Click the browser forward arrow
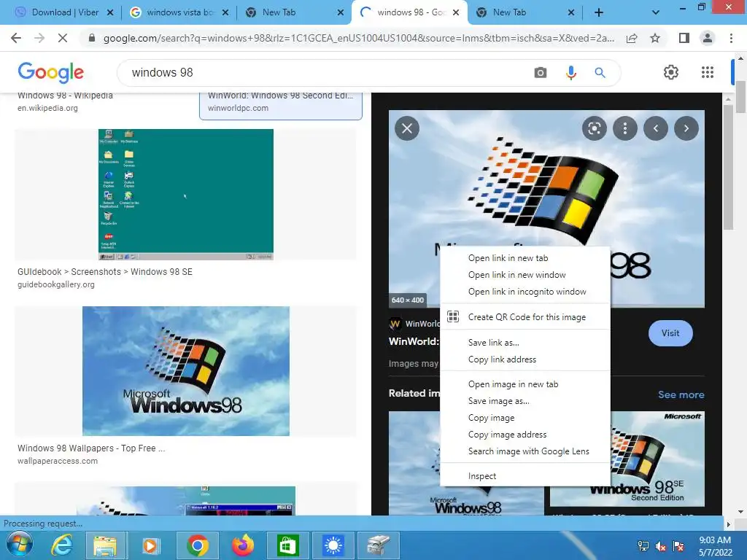The image size is (747, 560). tap(39, 38)
